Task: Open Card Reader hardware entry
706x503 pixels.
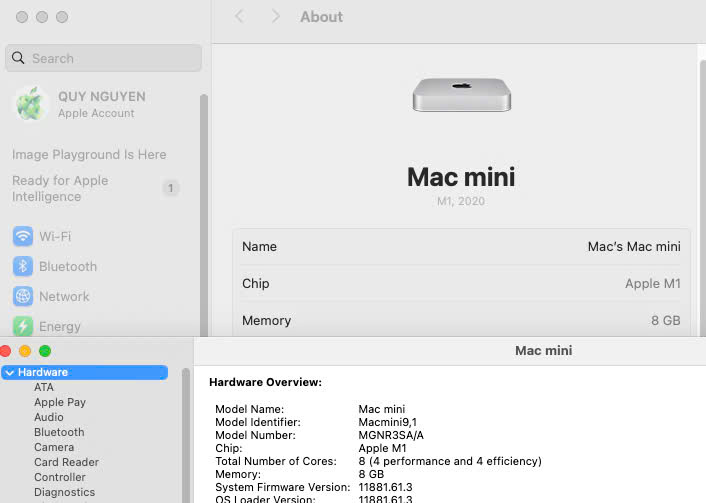Action: pyautogui.click(x=66, y=462)
